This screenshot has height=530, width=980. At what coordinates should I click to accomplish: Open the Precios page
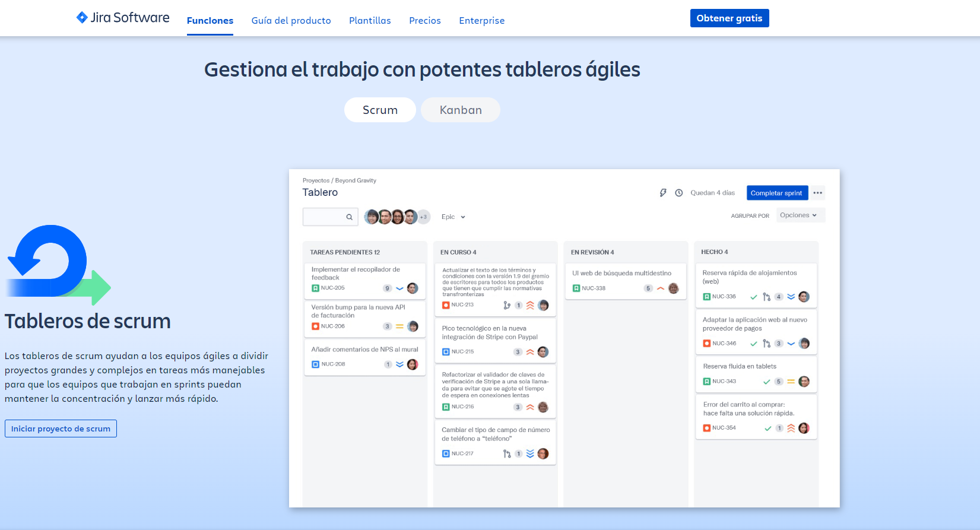[425, 20]
